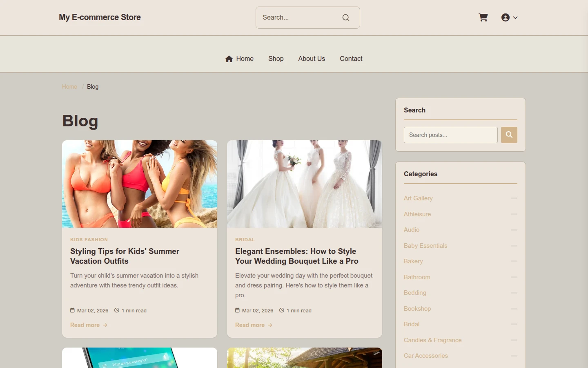The image size is (588, 368).
Task: Click the My E-commerce Store logo
Action: pos(100,17)
